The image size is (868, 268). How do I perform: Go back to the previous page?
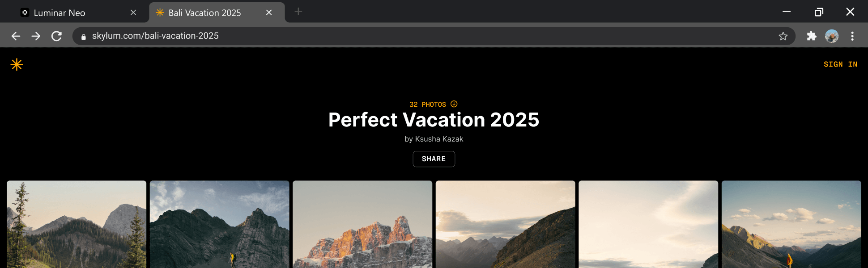[x=16, y=36]
